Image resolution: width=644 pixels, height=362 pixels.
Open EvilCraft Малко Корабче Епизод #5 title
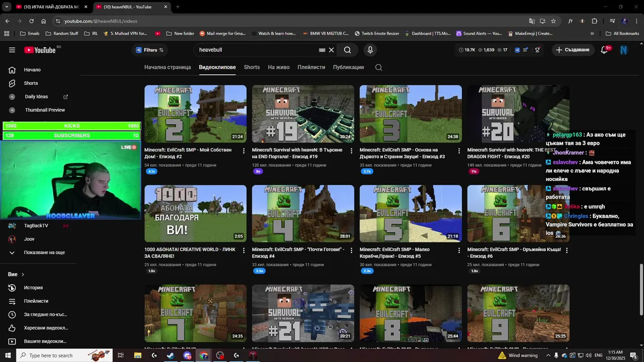pos(394,253)
